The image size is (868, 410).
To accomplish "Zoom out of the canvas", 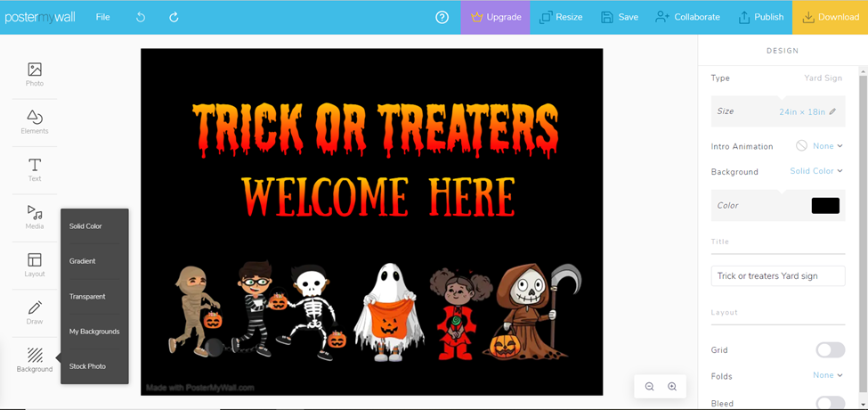I will (649, 387).
